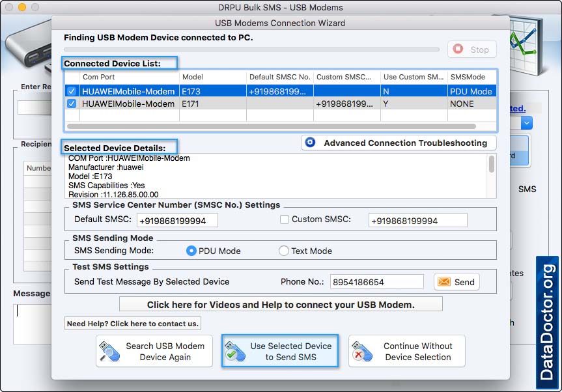562x392 pixels.
Task: Click Continue Without Device Selection
Action: (407, 351)
